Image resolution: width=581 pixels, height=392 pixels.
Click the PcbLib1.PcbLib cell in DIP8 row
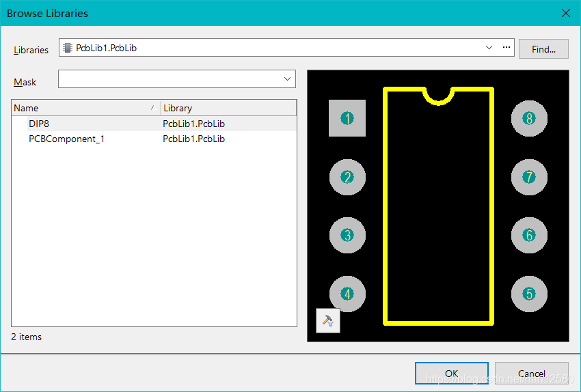(194, 124)
